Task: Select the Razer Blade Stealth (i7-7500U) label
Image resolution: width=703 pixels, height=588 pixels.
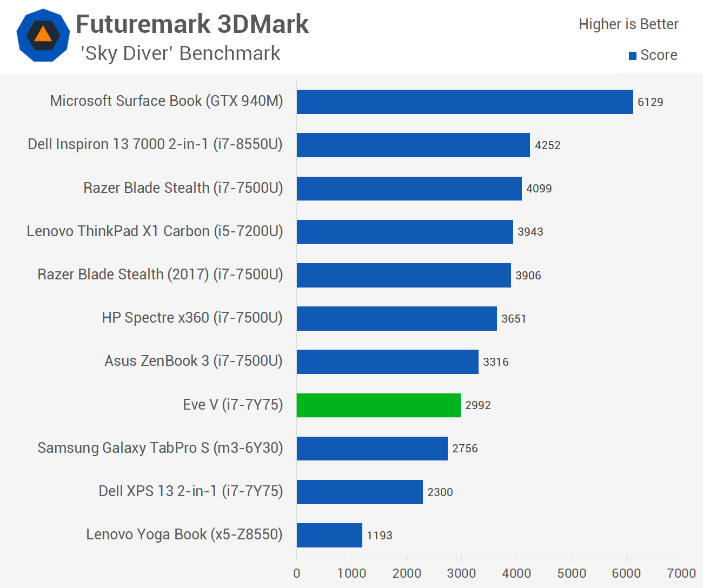Action: (183, 188)
